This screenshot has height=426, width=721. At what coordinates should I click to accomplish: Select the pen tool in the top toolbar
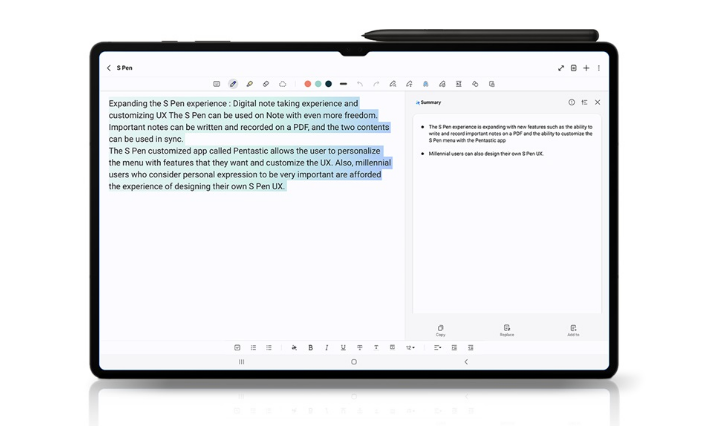point(233,84)
